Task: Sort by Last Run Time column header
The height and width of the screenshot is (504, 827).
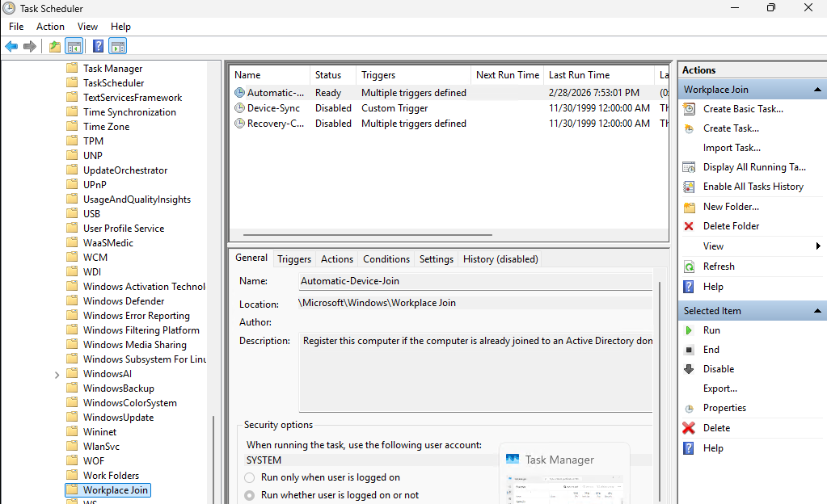Action: click(599, 75)
